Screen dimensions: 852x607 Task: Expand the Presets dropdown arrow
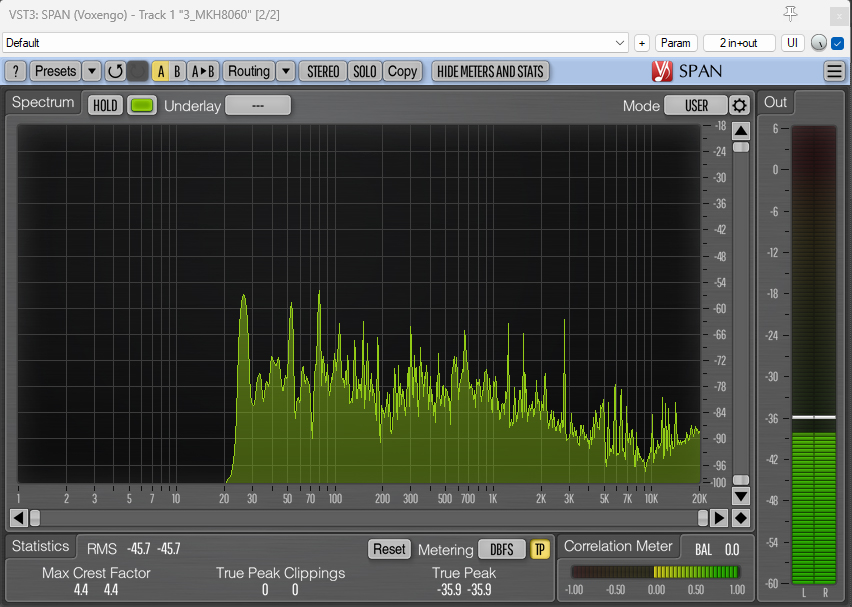(x=92, y=71)
